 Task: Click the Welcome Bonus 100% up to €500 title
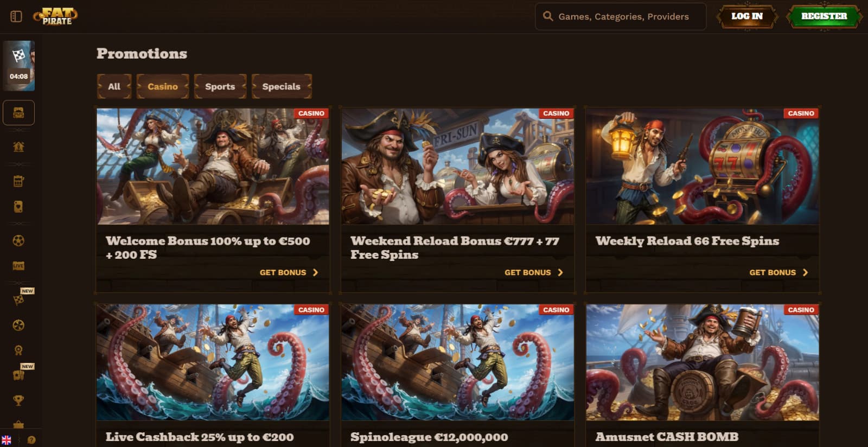208,247
